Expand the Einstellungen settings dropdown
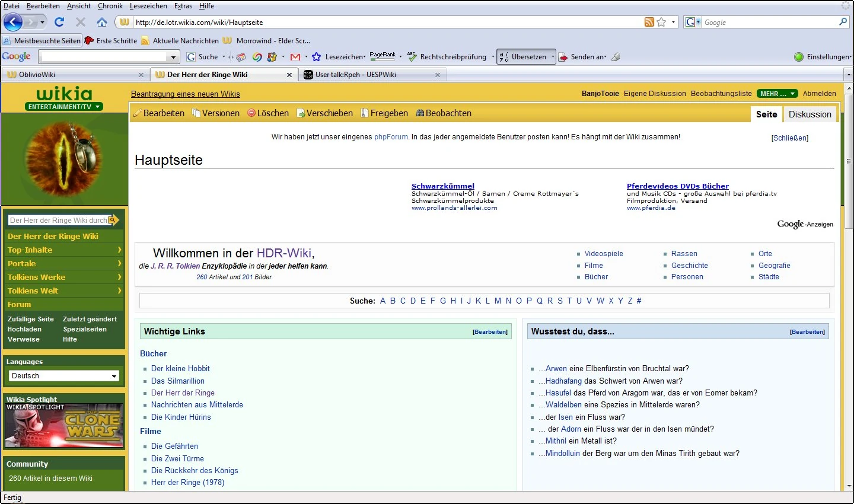This screenshot has width=854, height=504. 850,57
